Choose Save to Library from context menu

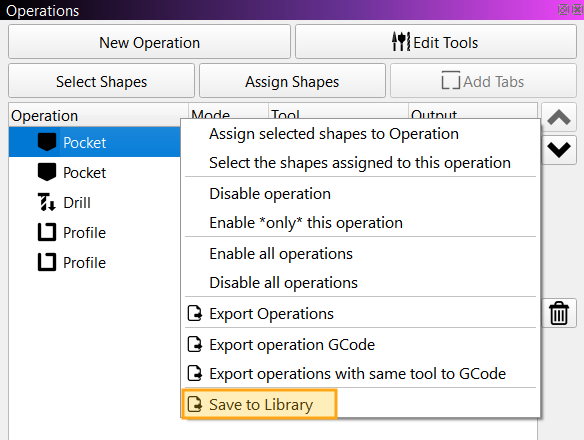pyautogui.click(x=260, y=405)
